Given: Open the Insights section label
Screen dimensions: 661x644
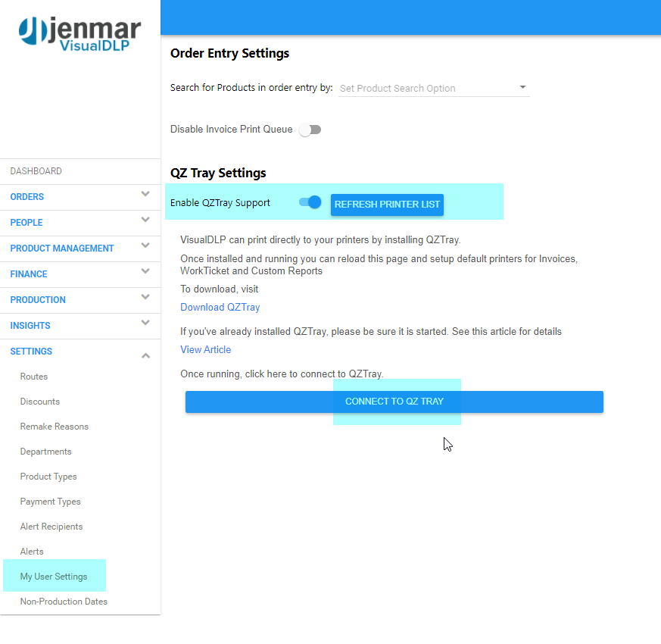Looking at the screenshot, I should pyautogui.click(x=30, y=326).
